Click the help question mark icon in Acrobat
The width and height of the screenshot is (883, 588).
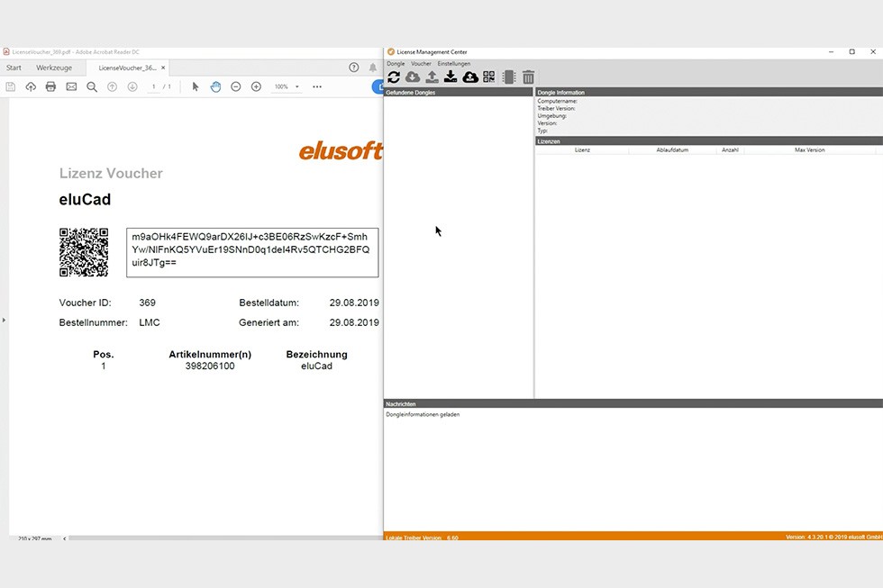(353, 68)
